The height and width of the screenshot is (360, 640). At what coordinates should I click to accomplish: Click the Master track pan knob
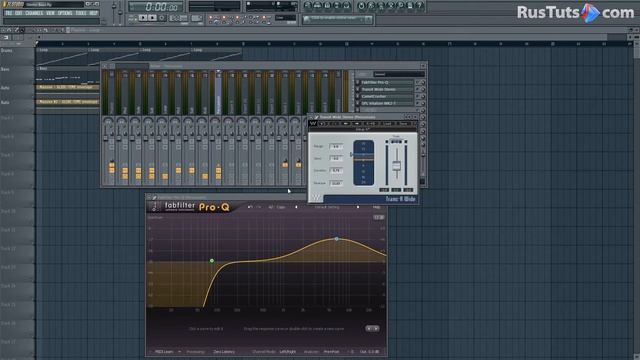coord(108,121)
